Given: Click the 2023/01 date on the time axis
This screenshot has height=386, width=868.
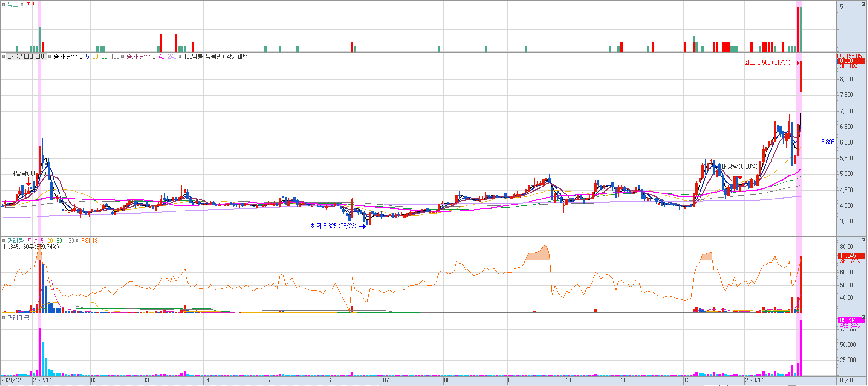Looking at the screenshot, I should coord(754,380).
